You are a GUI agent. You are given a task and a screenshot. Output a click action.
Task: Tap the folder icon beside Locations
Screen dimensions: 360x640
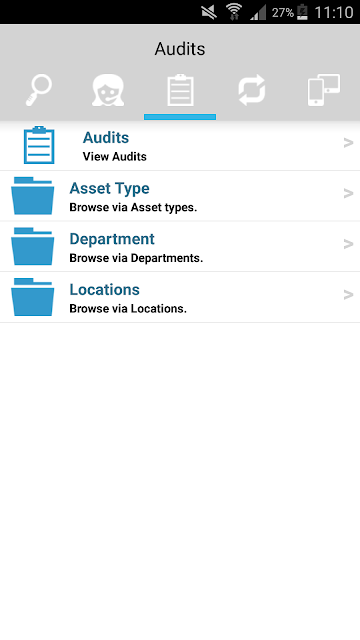[x=32, y=297]
